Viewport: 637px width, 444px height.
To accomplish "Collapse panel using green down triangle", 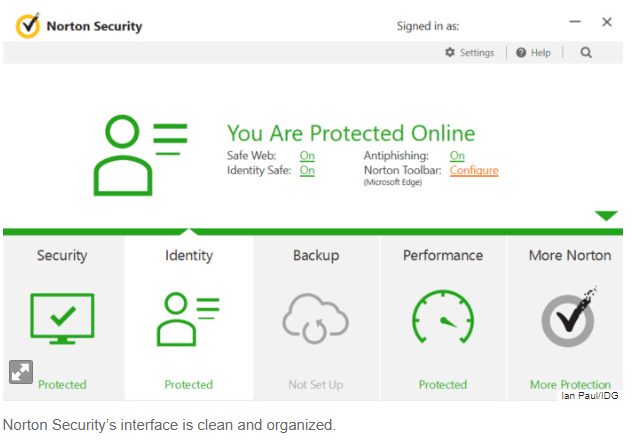I will click(x=606, y=215).
